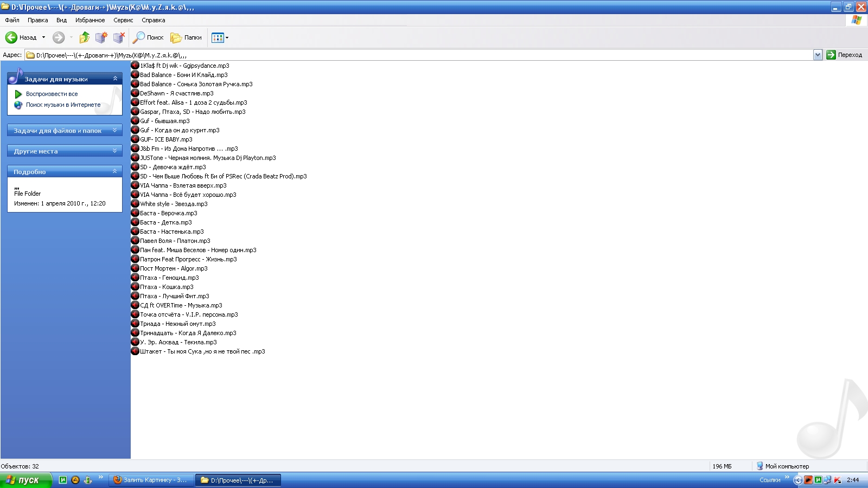This screenshot has height=488, width=868.
Task: Click inside the address bar field
Action: pyautogui.click(x=419, y=55)
